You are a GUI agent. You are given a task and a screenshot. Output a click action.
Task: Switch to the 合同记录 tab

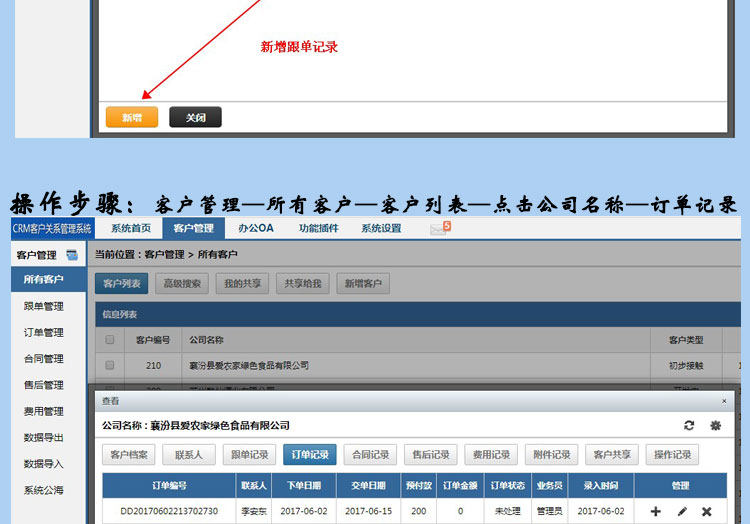[370, 455]
